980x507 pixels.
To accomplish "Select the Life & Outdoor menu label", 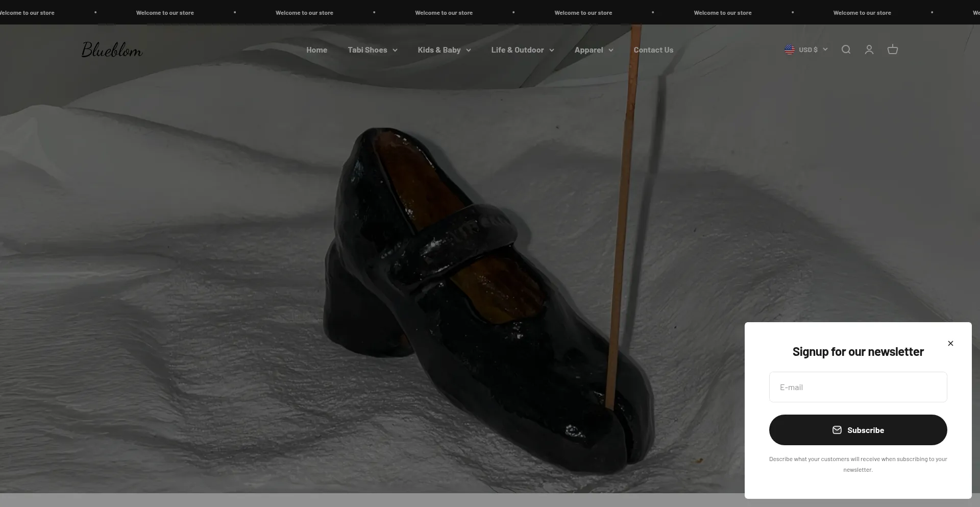I will click(517, 50).
